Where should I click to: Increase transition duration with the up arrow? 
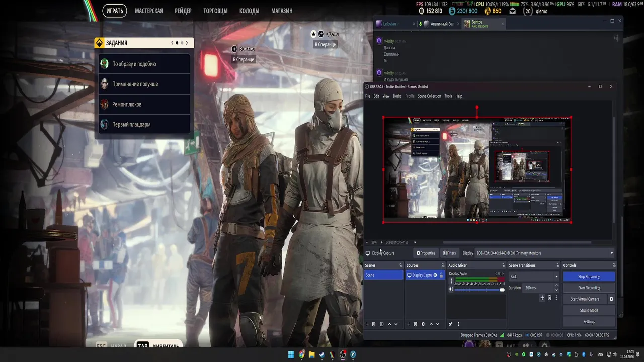pyautogui.click(x=556, y=286)
